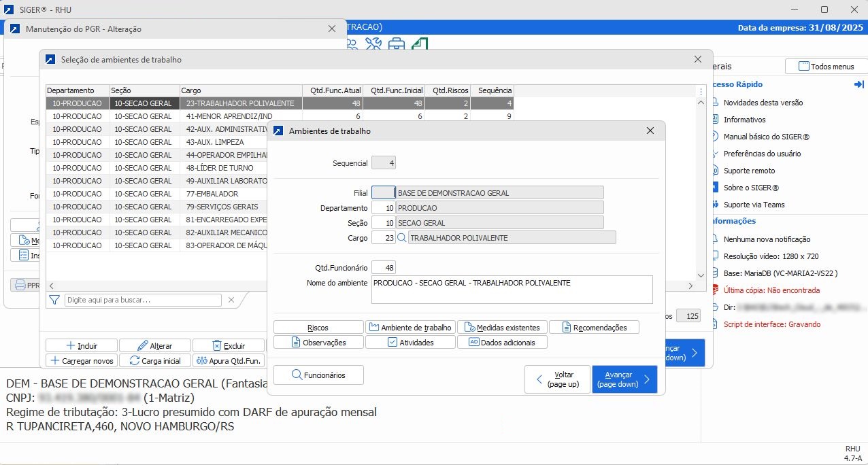868x465 pixels.
Task: Click the filter funnel icon
Action: [x=54, y=300]
